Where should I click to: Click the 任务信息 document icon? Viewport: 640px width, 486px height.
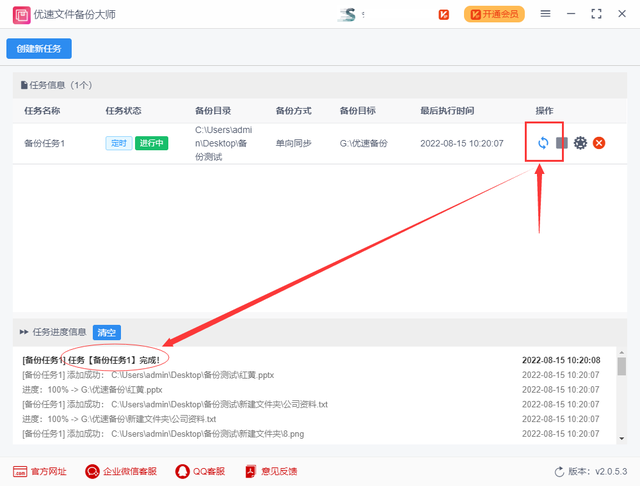pyautogui.click(x=24, y=85)
